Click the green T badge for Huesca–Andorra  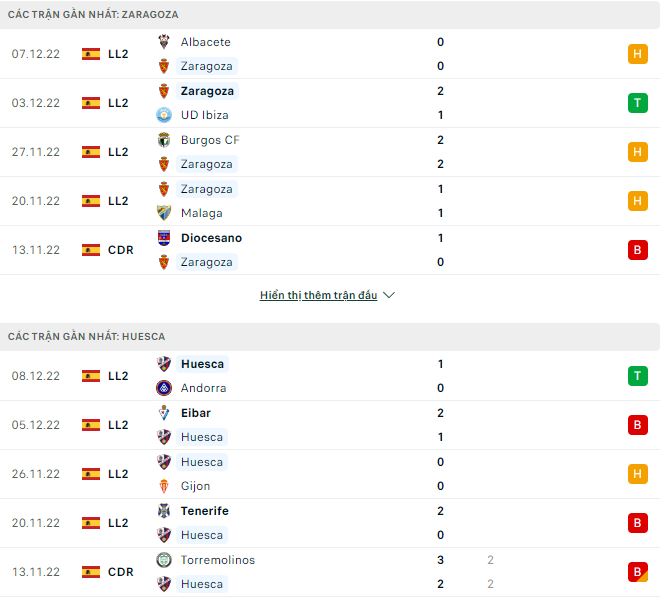(637, 376)
